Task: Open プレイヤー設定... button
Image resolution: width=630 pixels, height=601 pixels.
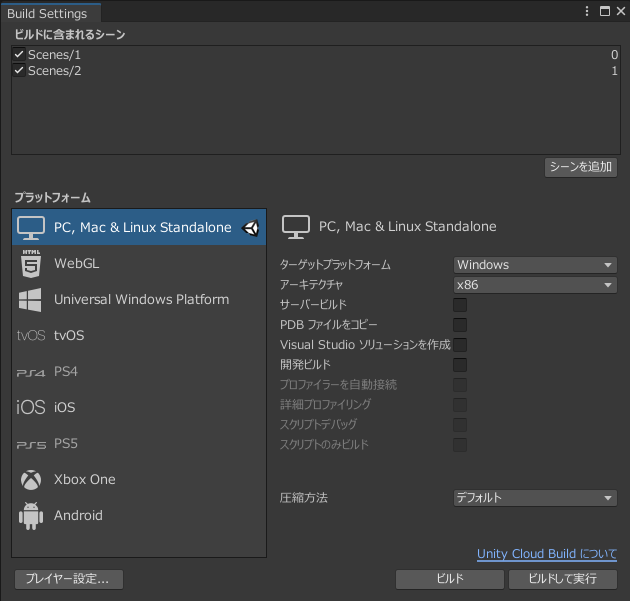Action: point(69,579)
